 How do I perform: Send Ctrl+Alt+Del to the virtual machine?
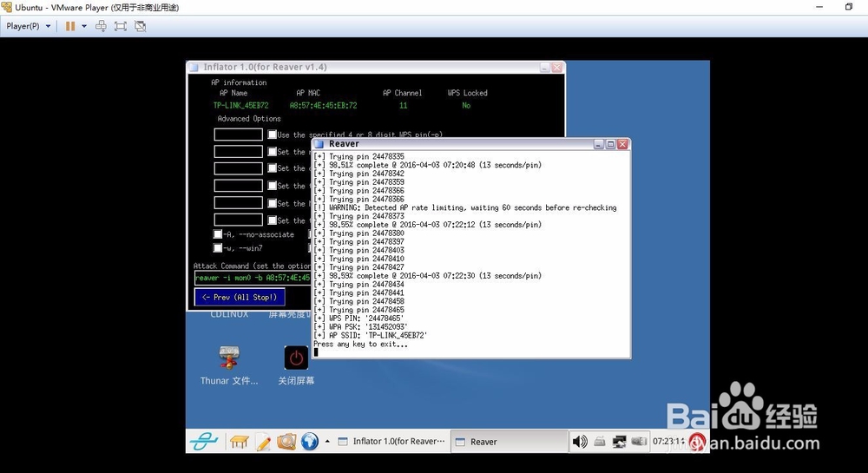[101, 26]
